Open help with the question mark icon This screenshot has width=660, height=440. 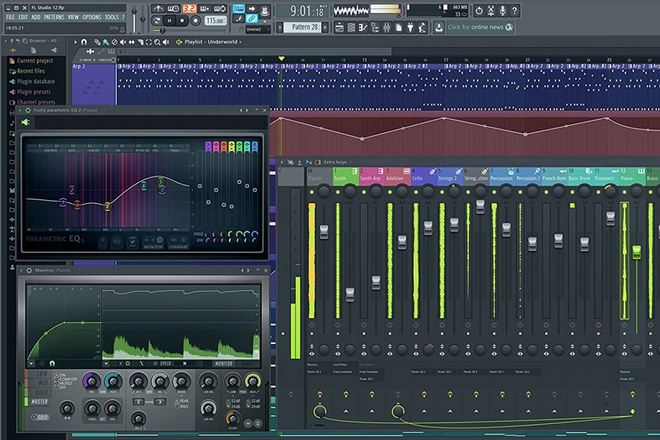pyautogui.click(x=514, y=11)
